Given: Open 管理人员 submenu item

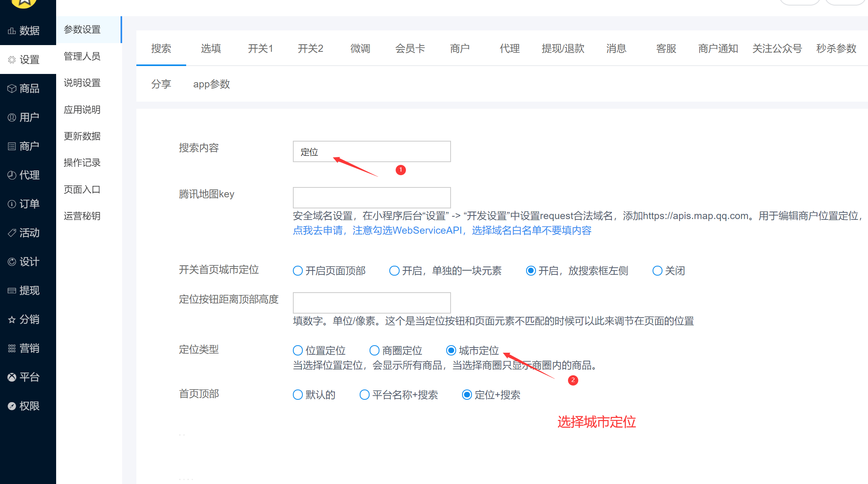Looking at the screenshot, I should [x=89, y=56].
